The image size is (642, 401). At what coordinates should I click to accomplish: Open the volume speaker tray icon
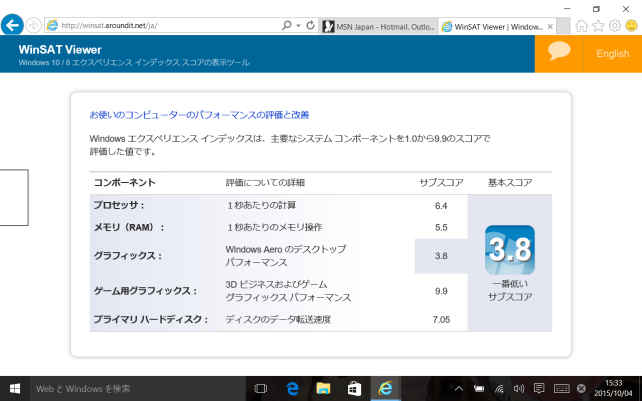tap(519, 388)
